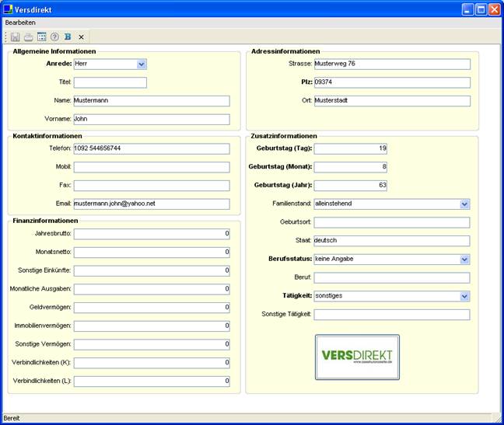Click the Mobil phone number field
The width and height of the screenshot is (504, 425).
pos(152,167)
